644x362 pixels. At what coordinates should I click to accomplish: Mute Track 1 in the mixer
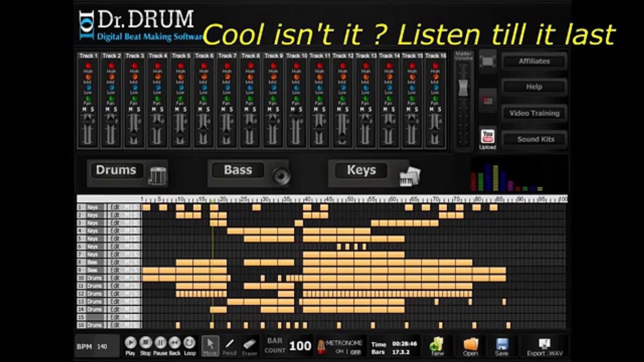pyautogui.click(x=84, y=109)
